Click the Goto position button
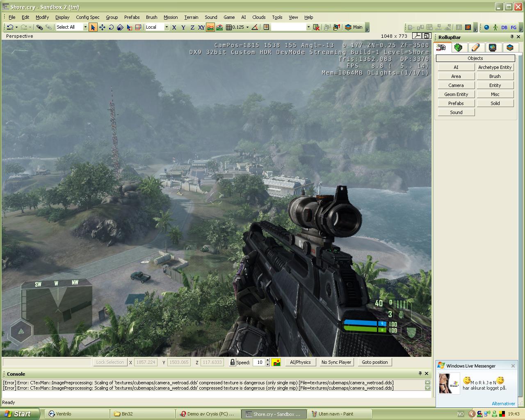This screenshot has height=420, width=525. click(374, 362)
